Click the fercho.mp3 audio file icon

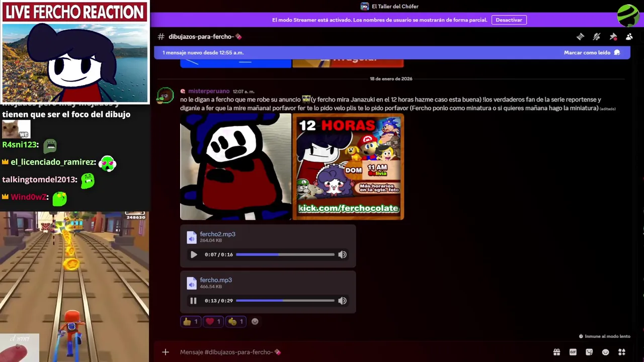[191, 283]
